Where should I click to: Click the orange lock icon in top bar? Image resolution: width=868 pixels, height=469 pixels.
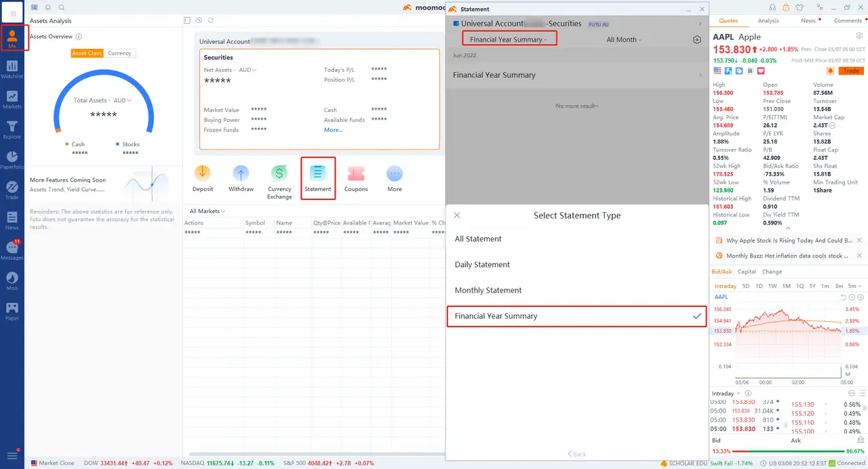785,7
